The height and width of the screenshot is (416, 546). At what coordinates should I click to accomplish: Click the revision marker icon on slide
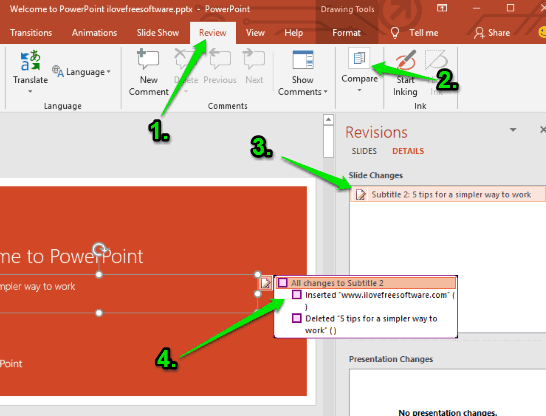pyautogui.click(x=265, y=283)
